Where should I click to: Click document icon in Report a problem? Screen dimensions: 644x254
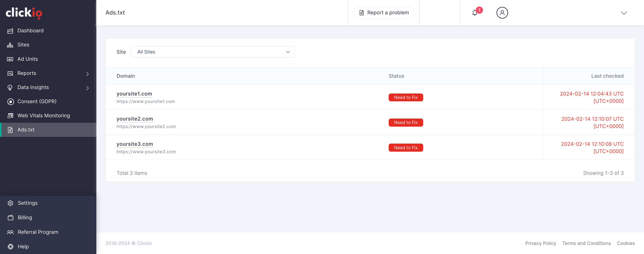[362, 13]
